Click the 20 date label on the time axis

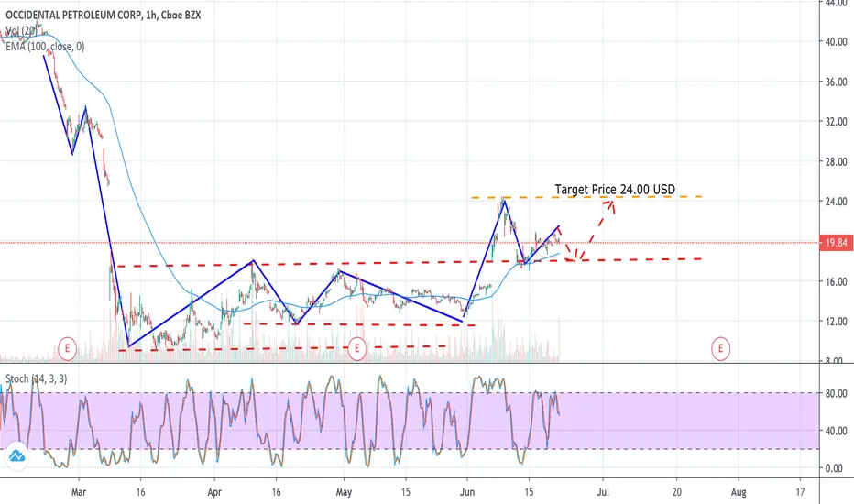(x=677, y=492)
